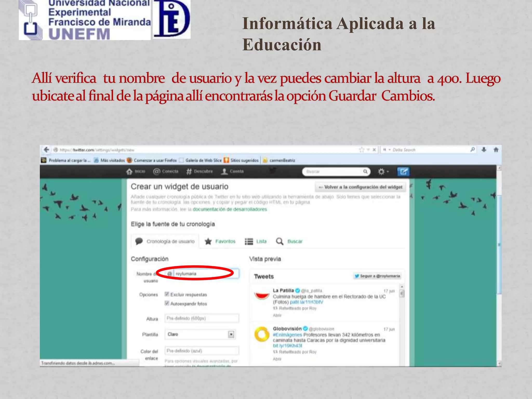
Task: Click the La Patilla watermelon avatar
Action: (262, 295)
